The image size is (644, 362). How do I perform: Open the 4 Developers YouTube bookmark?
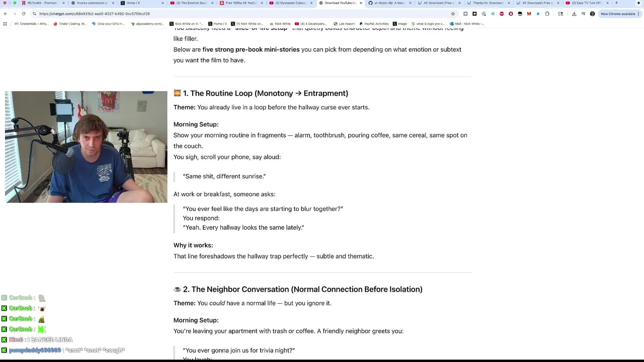tap(310, 24)
